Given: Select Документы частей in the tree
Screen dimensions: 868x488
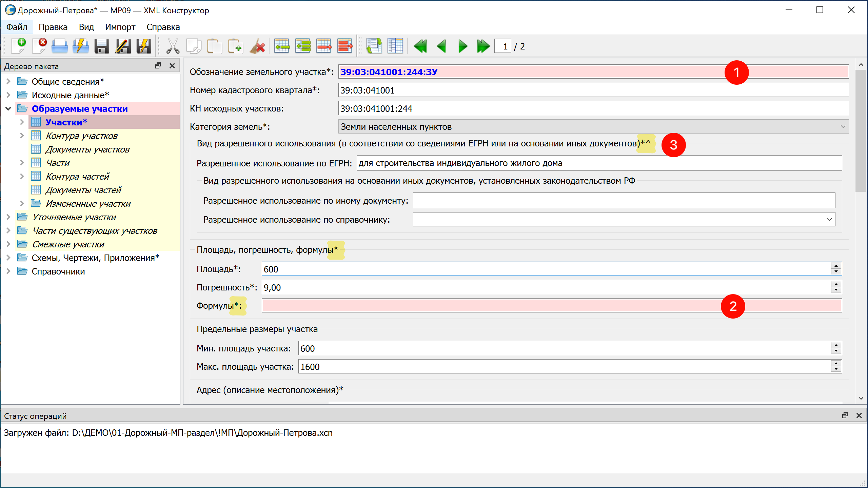Looking at the screenshot, I should point(83,190).
